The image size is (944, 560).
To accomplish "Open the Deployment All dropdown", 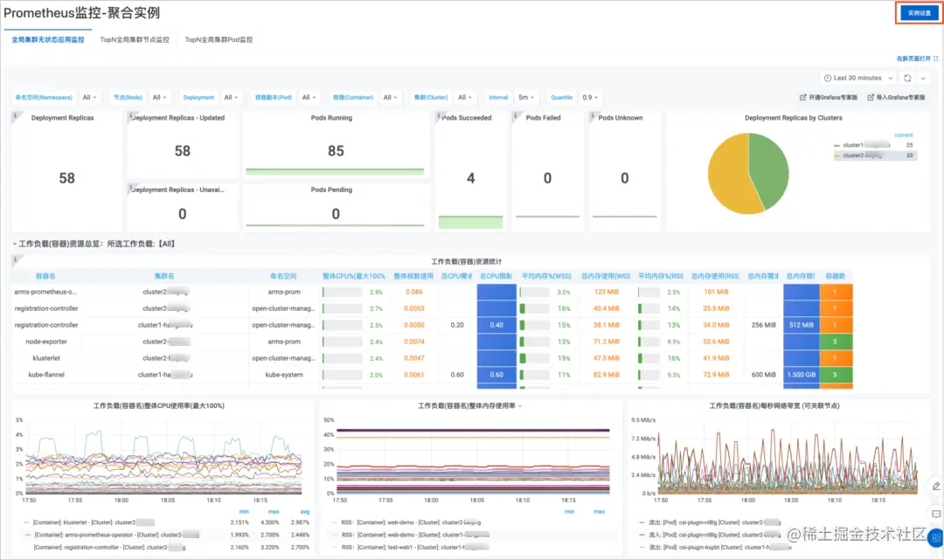I will pos(231,98).
